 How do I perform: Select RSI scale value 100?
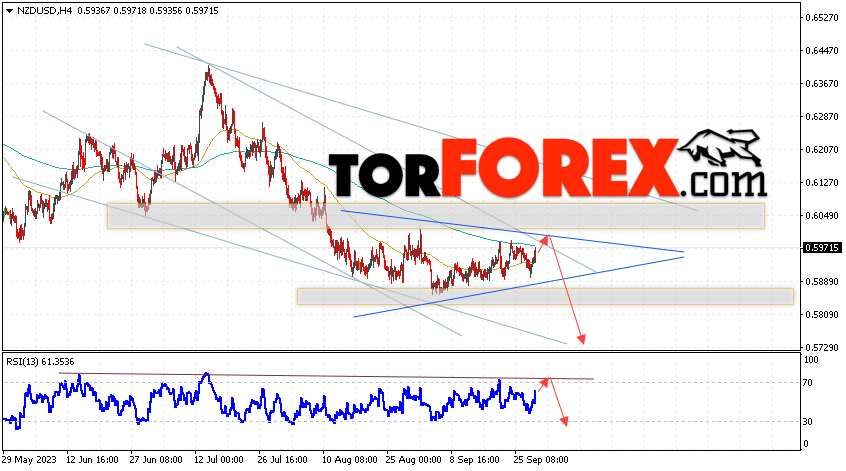point(811,360)
